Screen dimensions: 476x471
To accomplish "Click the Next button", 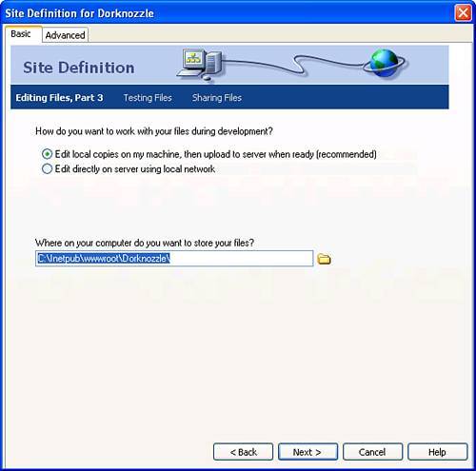I will point(307,452).
